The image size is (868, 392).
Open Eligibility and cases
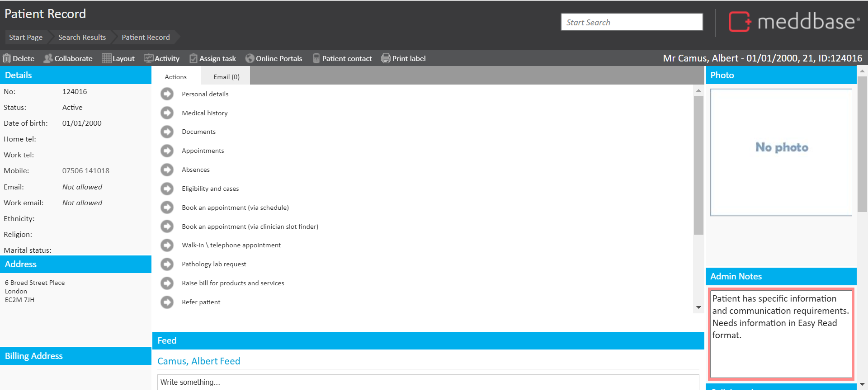coord(210,189)
